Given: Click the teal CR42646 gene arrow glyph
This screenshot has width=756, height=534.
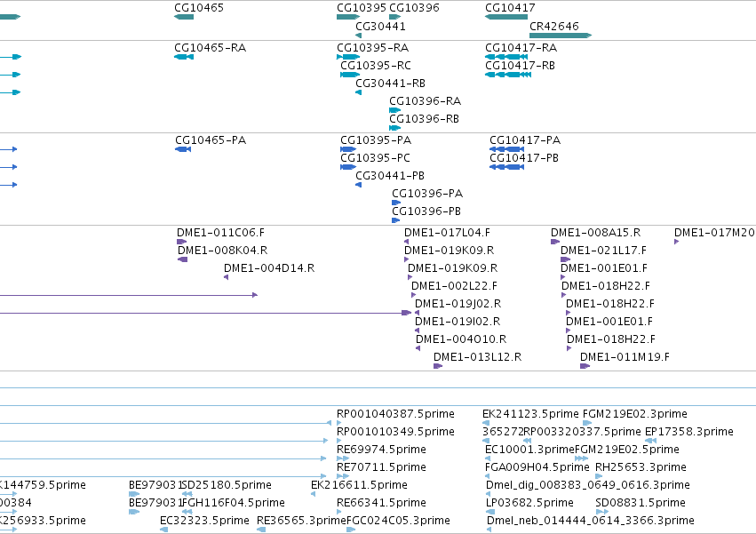Looking at the screenshot, I should [x=561, y=36].
